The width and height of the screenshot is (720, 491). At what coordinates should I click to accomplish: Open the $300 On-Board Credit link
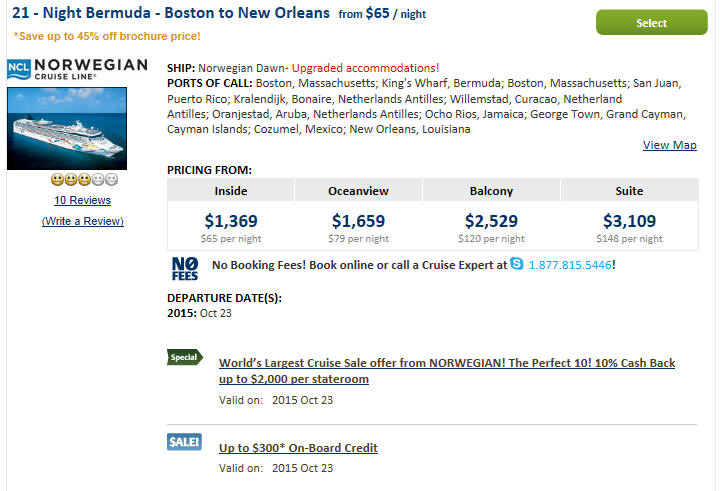pyautogui.click(x=298, y=448)
